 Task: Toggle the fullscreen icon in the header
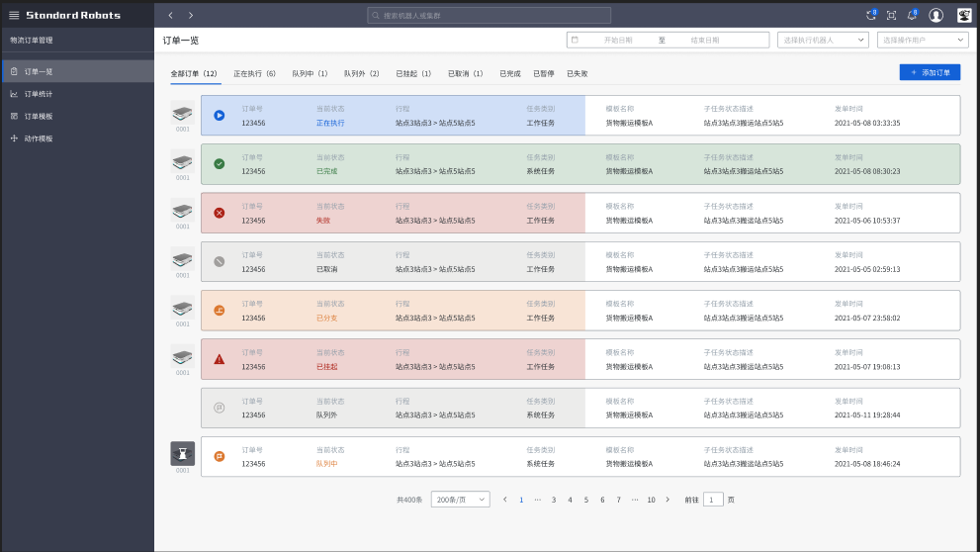tap(891, 15)
